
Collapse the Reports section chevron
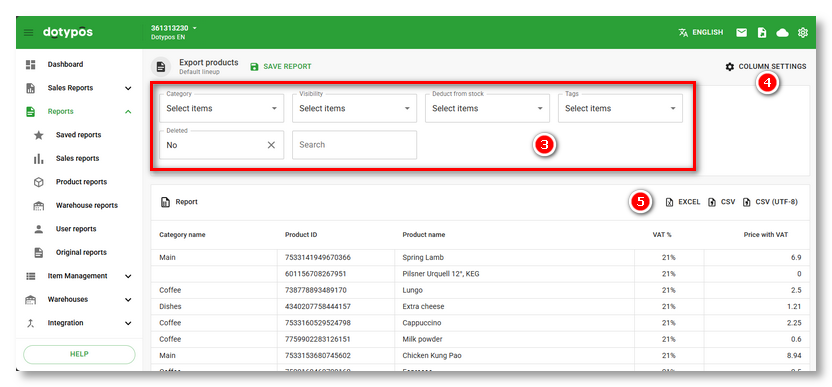tap(128, 111)
